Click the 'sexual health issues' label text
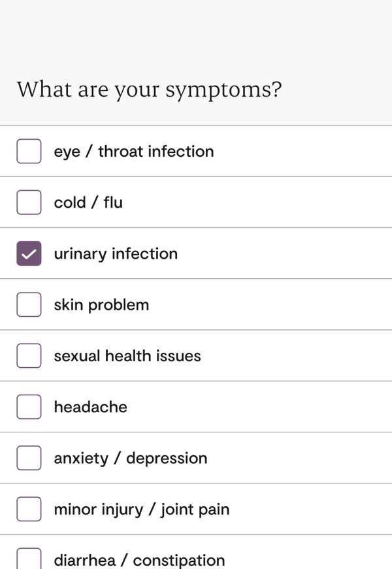Screen dimensions: 392x569 coord(127,356)
